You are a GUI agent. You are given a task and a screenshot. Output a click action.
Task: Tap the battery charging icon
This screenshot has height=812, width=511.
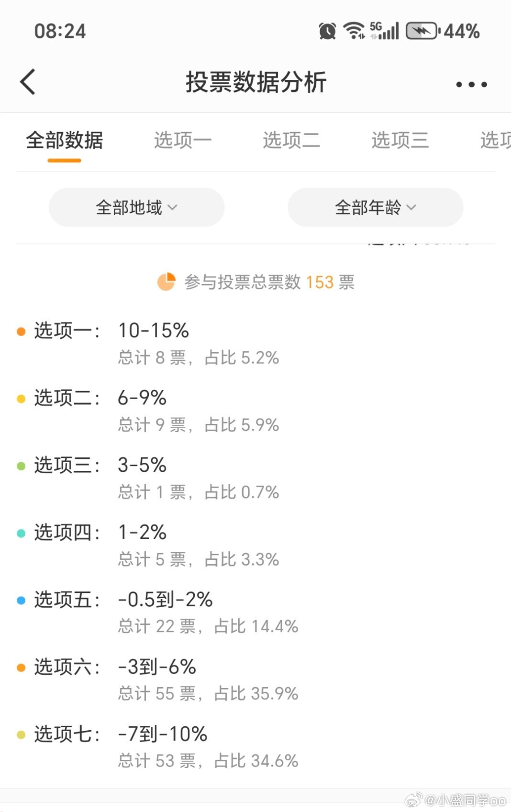(x=422, y=31)
